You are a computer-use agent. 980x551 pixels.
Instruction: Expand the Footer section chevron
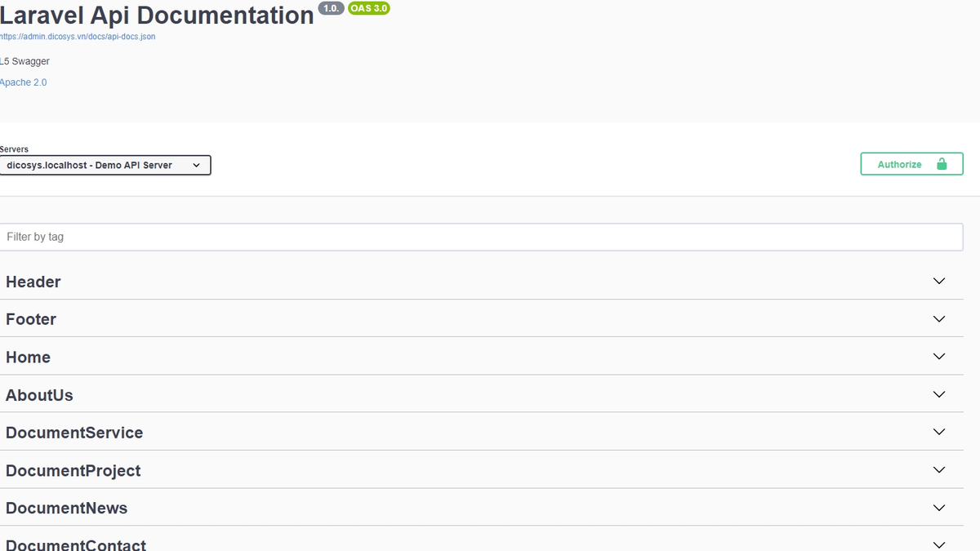click(939, 318)
